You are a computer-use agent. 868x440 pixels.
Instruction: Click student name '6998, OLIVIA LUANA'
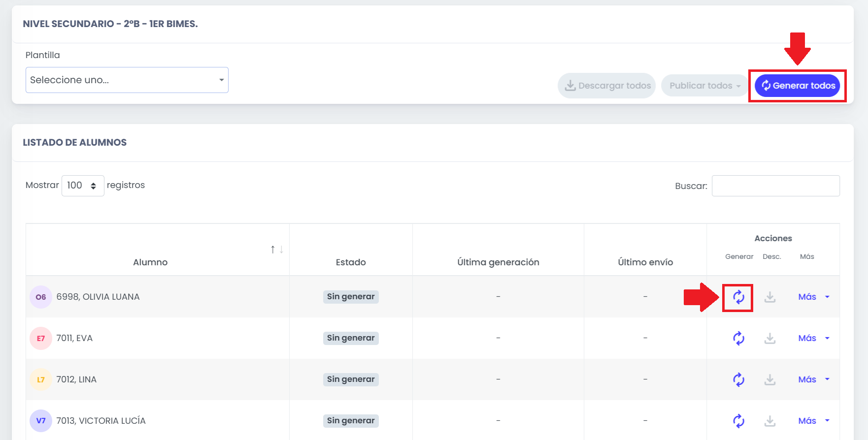tap(98, 297)
